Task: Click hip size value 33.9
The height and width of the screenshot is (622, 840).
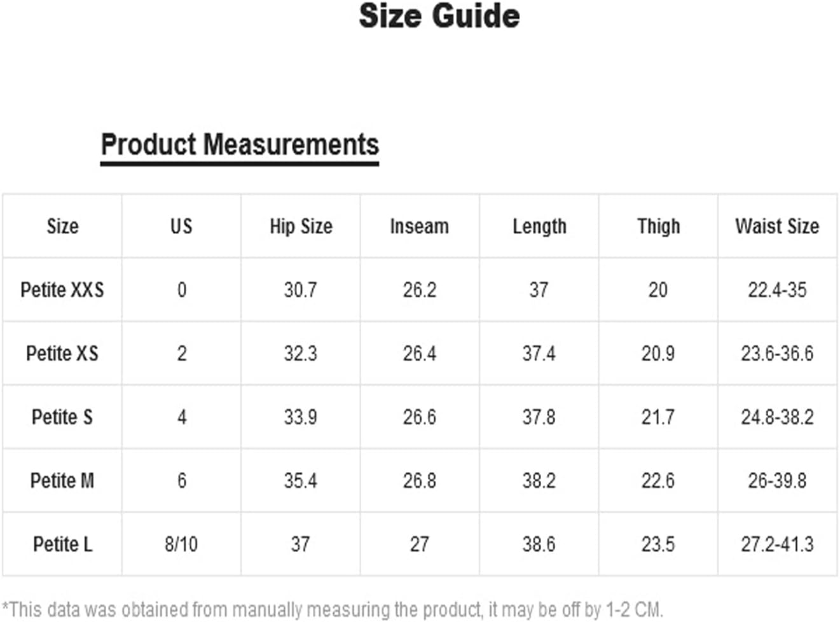Action: 301,417
